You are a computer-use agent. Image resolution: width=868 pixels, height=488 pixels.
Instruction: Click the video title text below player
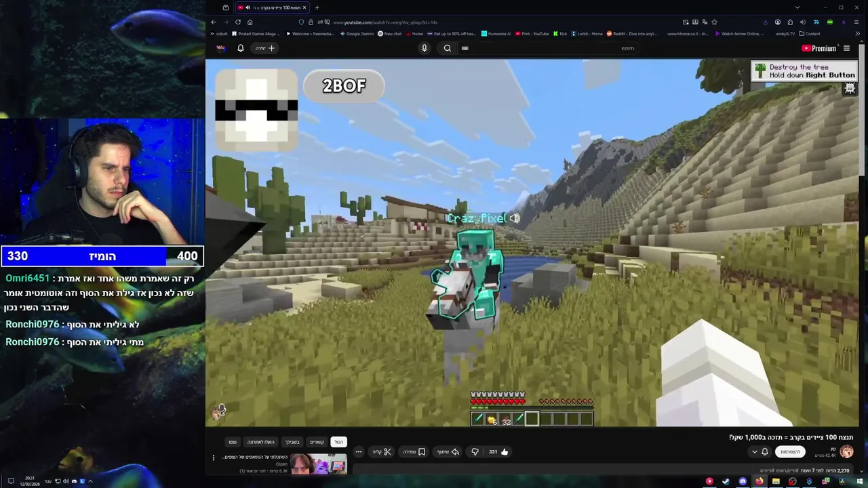[791, 438]
